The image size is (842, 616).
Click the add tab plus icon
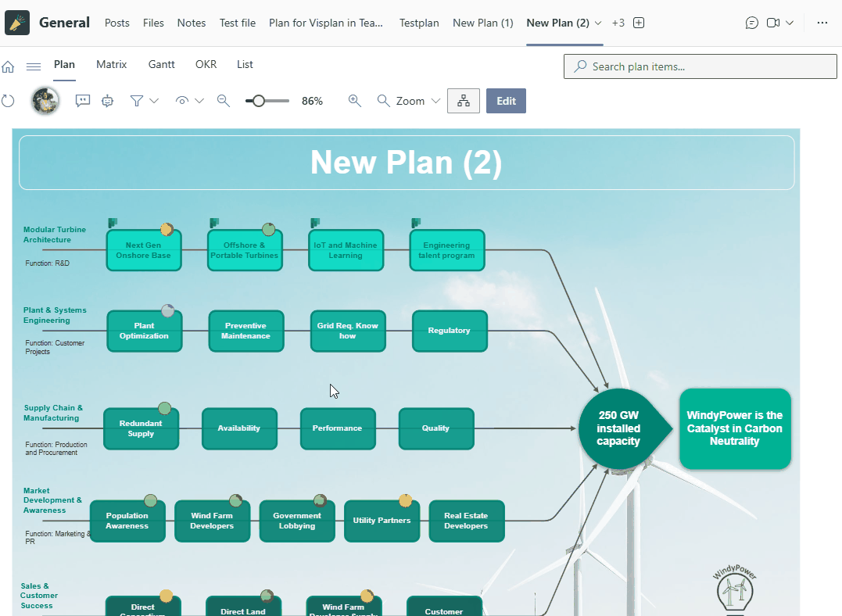point(639,23)
